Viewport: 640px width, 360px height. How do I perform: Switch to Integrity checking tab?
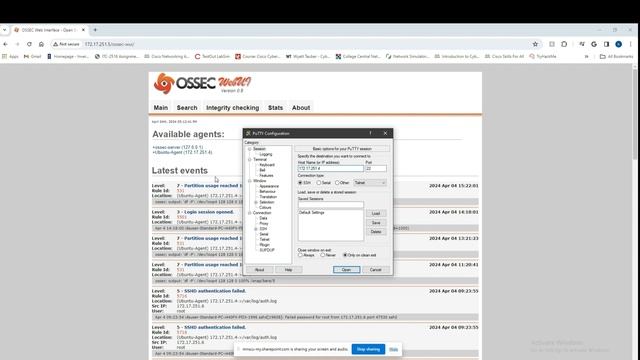233,108
